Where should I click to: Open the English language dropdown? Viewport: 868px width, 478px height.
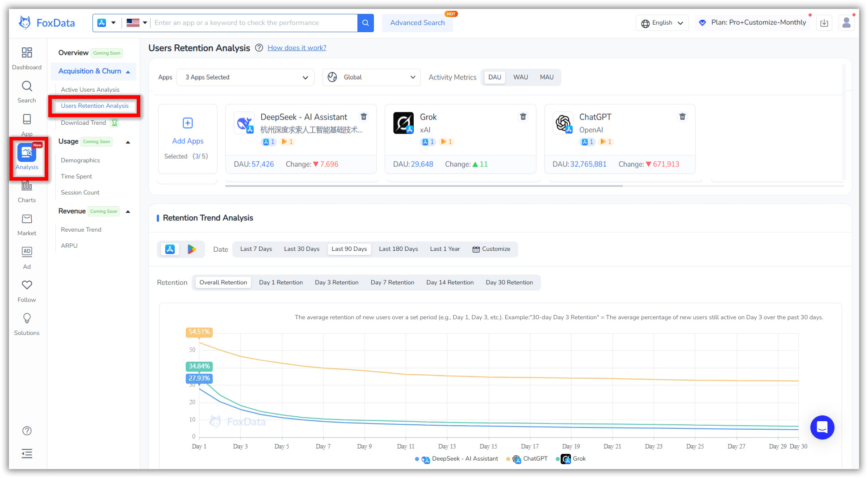click(662, 23)
